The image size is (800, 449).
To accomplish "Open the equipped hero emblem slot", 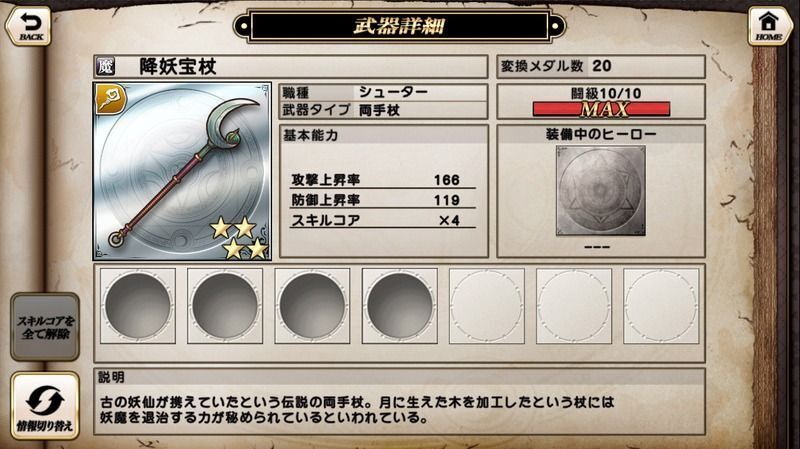I will click(601, 191).
